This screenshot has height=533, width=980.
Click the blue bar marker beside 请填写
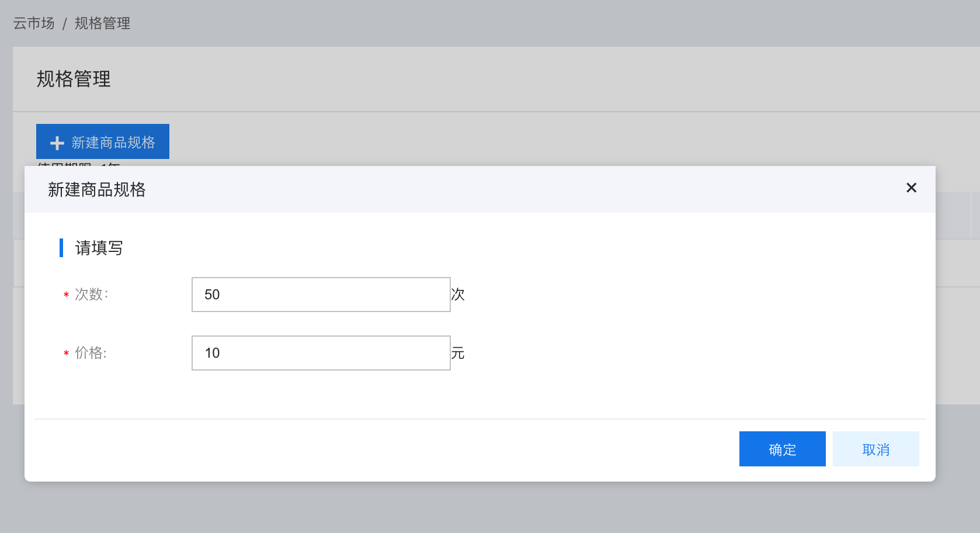[x=61, y=248]
